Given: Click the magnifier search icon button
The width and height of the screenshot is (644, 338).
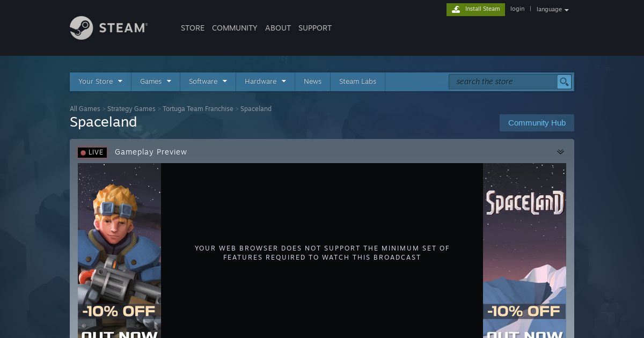Looking at the screenshot, I should (x=564, y=82).
